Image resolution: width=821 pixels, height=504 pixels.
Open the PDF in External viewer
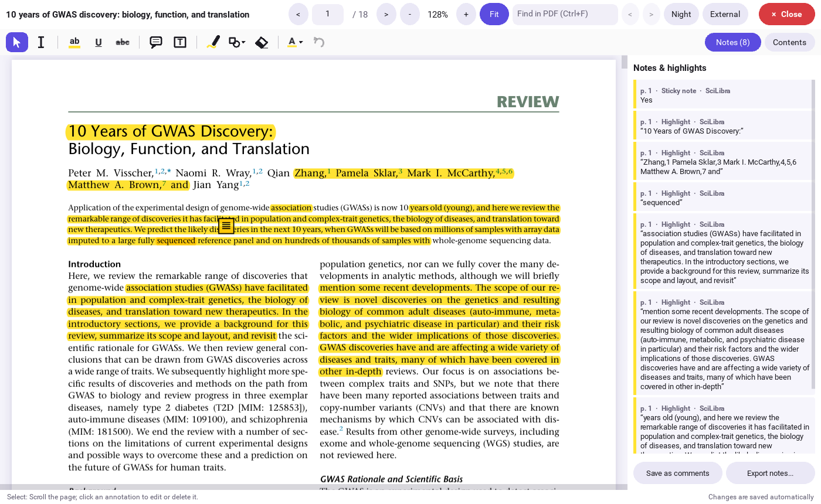725,14
